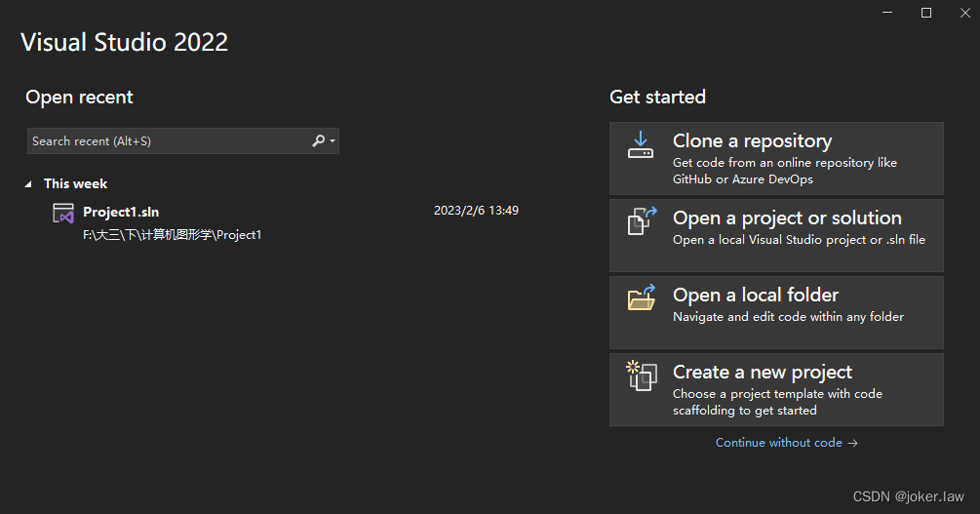Click 'Open a local Visual Studio project' description
The width and height of the screenshot is (980, 514).
(x=799, y=240)
